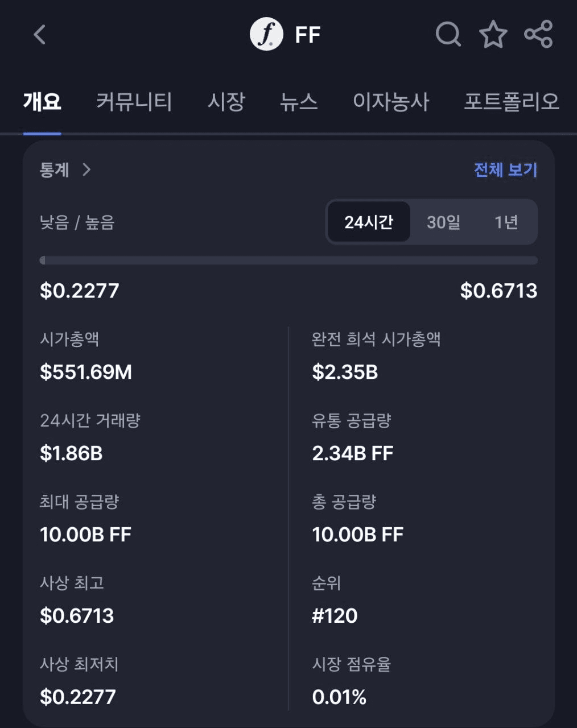Screen dimensions: 577x728
Task: Tap the back arrow icon
Action: pos(39,35)
